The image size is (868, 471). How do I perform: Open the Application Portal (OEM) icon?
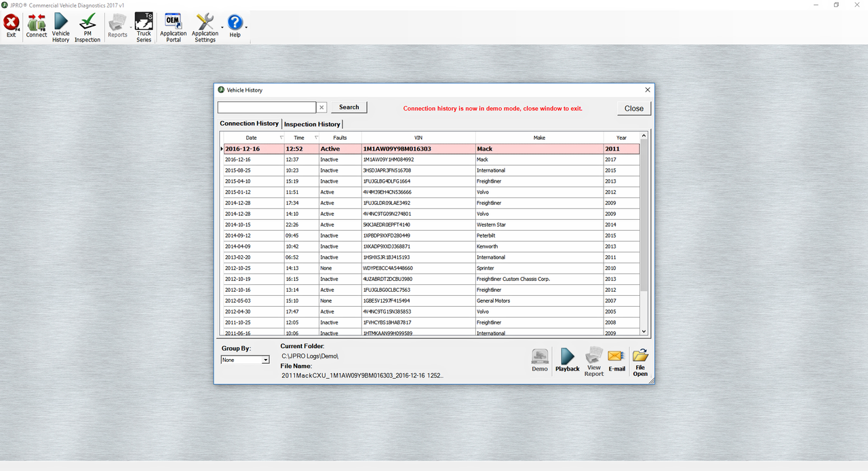pyautogui.click(x=174, y=28)
